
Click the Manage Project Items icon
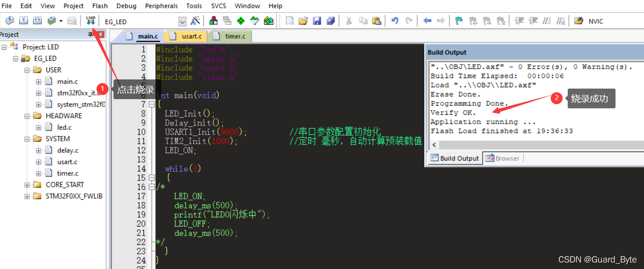point(213,21)
